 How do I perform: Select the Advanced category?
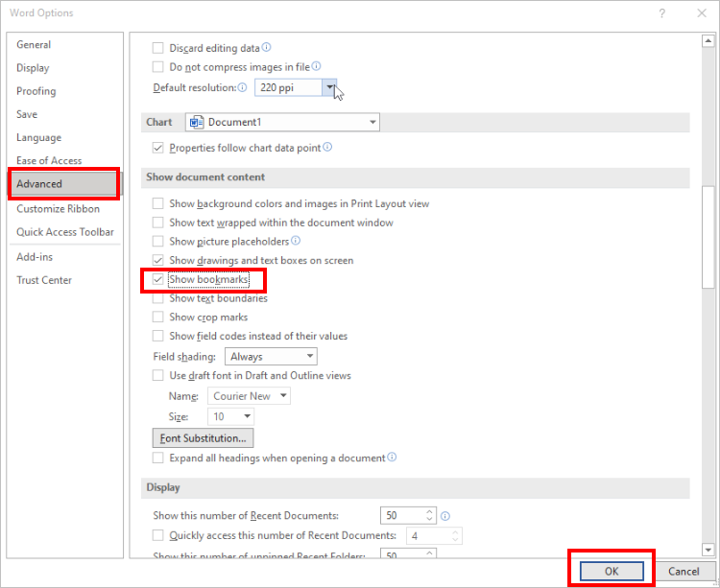64,184
